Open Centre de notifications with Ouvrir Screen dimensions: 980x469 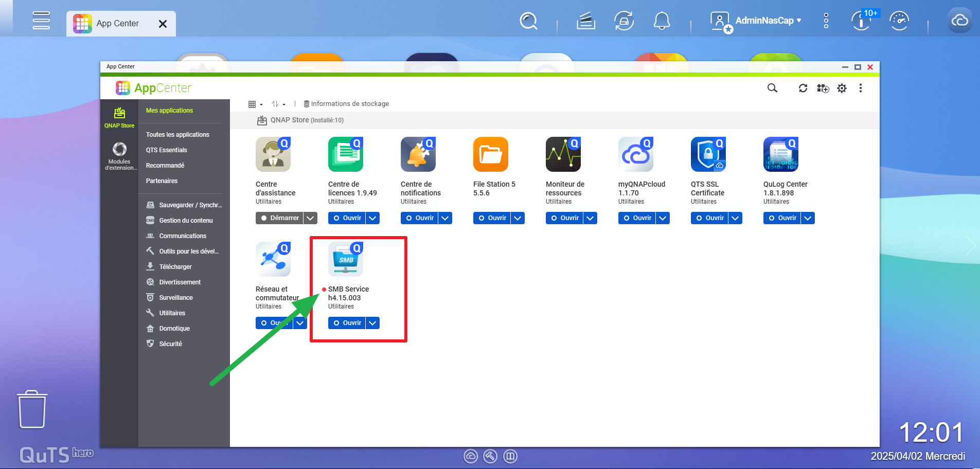pyautogui.click(x=419, y=218)
